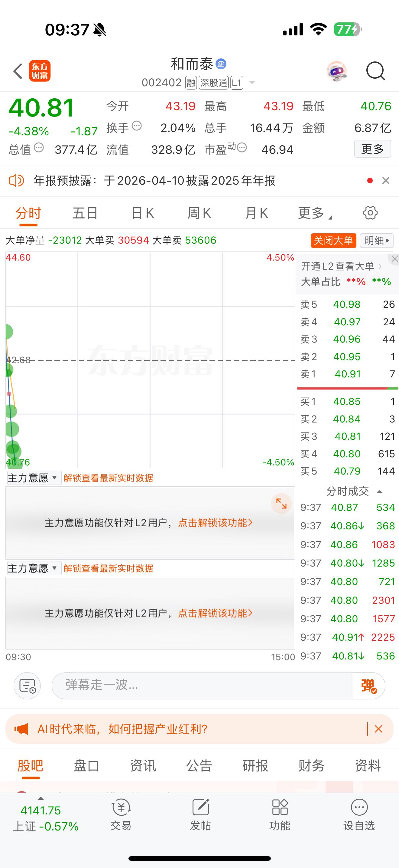Screen dimensions: 399x868
Task: Toggle the 弹 barrage switch
Action: [369, 686]
